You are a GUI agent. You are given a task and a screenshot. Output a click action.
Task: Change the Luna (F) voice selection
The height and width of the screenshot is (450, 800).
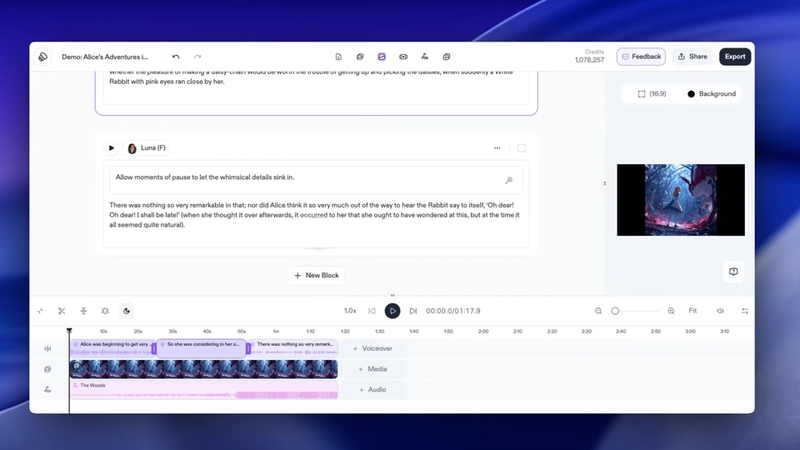[146, 148]
